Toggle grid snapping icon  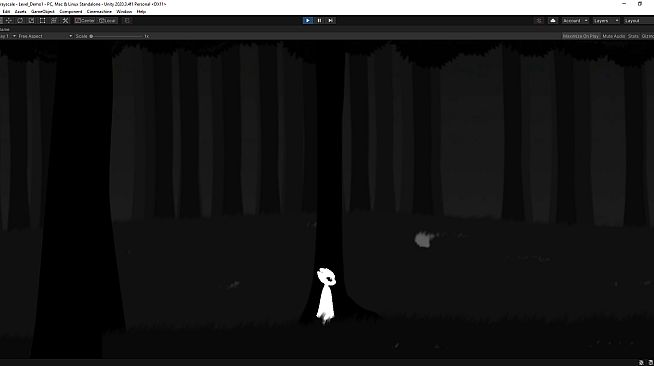pyautogui.click(x=127, y=20)
